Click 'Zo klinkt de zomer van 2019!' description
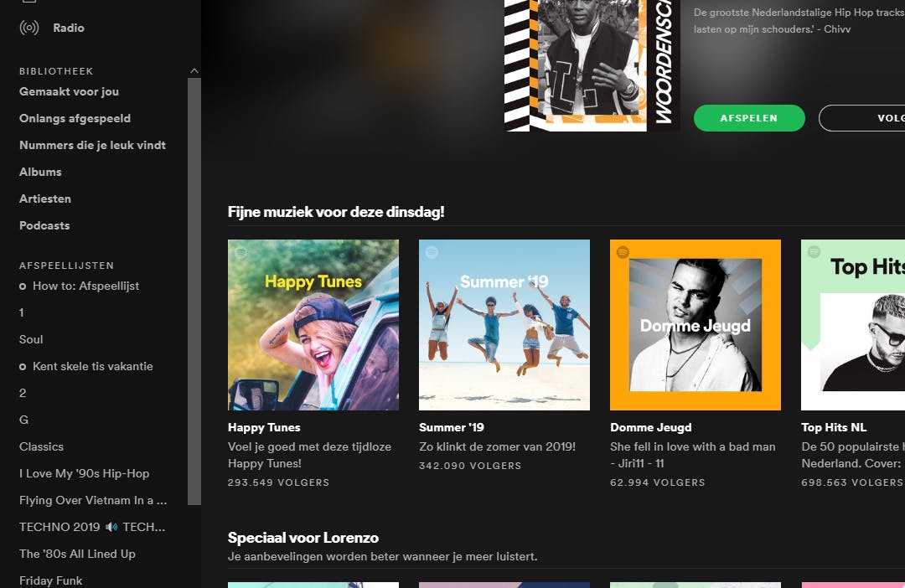This screenshot has height=588, width=905. tap(498, 446)
